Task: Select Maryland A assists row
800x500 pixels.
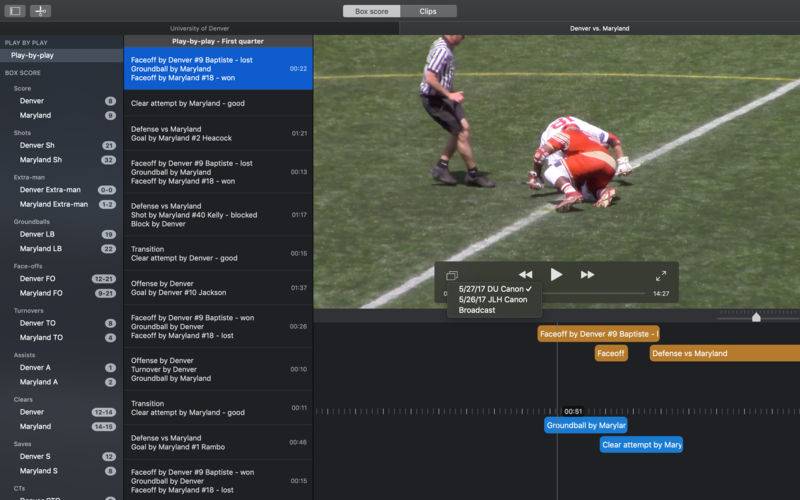Action: pyautogui.click(x=61, y=382)
